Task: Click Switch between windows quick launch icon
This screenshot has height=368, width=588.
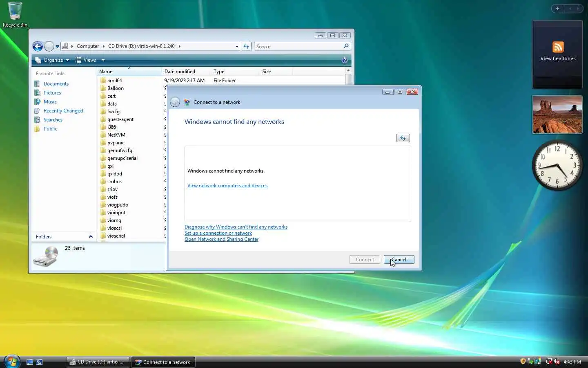Action: pyautogui.click(x=39, y=362)
